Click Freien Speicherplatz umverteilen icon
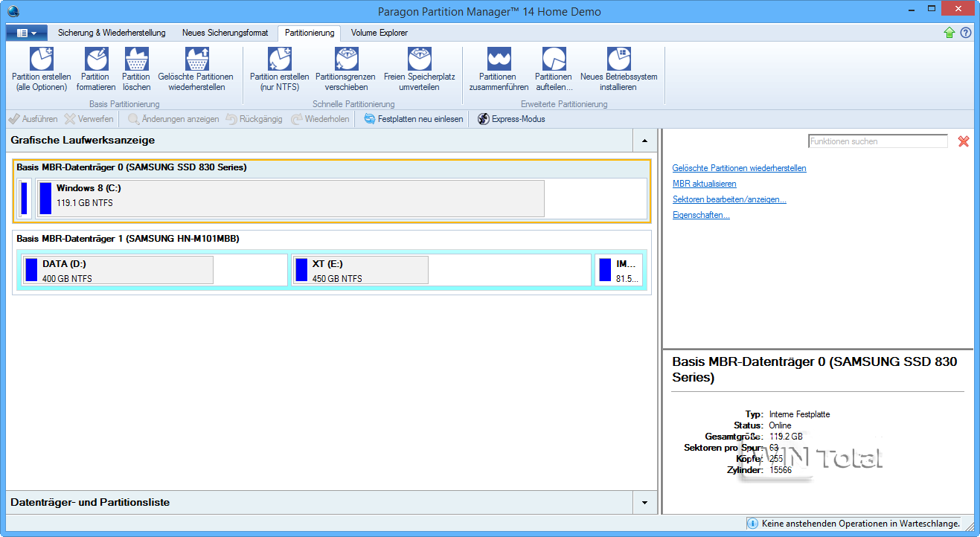Viewport: 980px width, 537px height. click(x=419, y=60)
